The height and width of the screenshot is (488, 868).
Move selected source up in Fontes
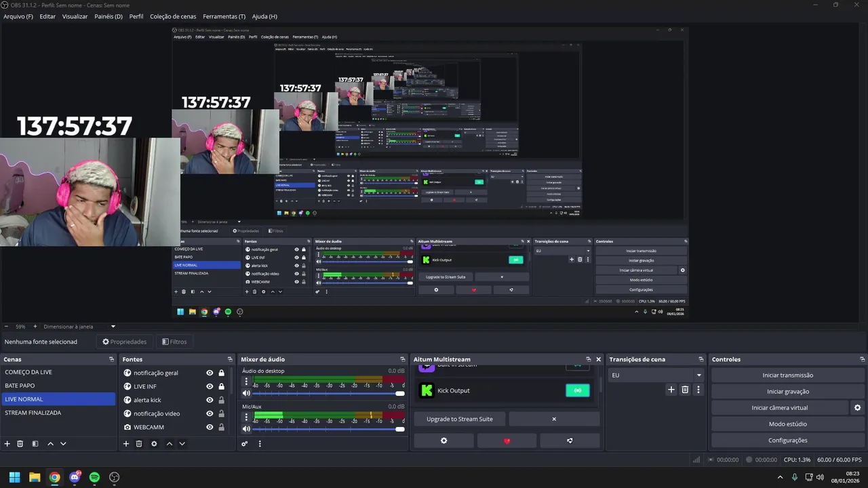170,444
